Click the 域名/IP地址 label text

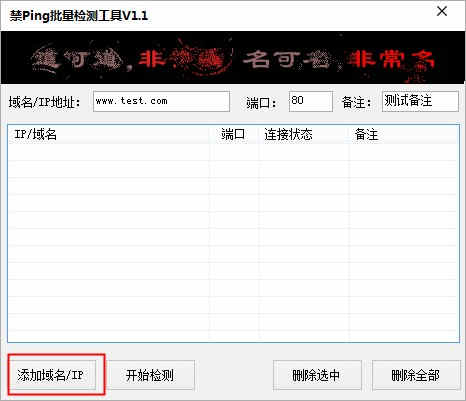tap(44, 102)
